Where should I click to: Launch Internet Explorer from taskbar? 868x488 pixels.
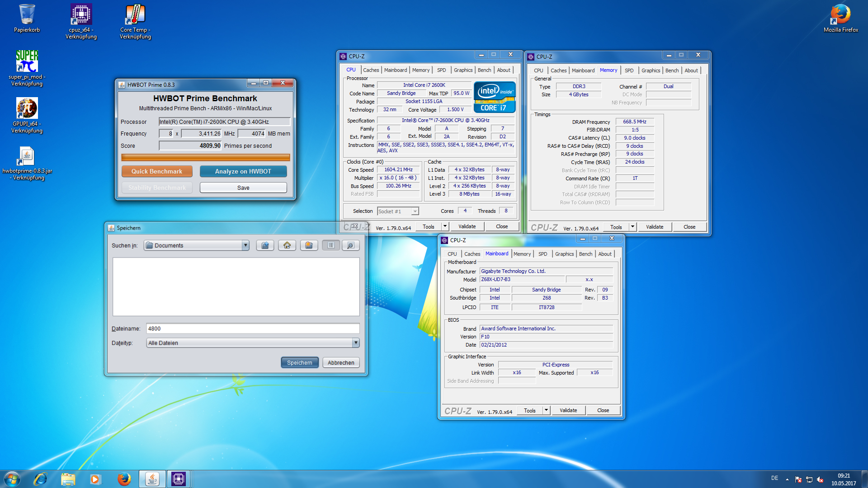(40, 479)
